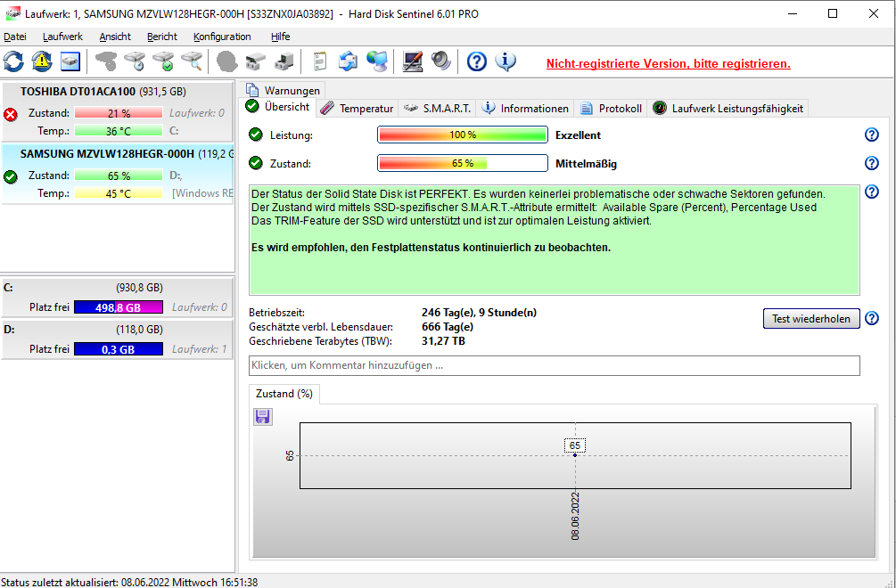Screen dimensions: 896x588
Task: Switch to the Protokoll tab
Action: point(611,109)
